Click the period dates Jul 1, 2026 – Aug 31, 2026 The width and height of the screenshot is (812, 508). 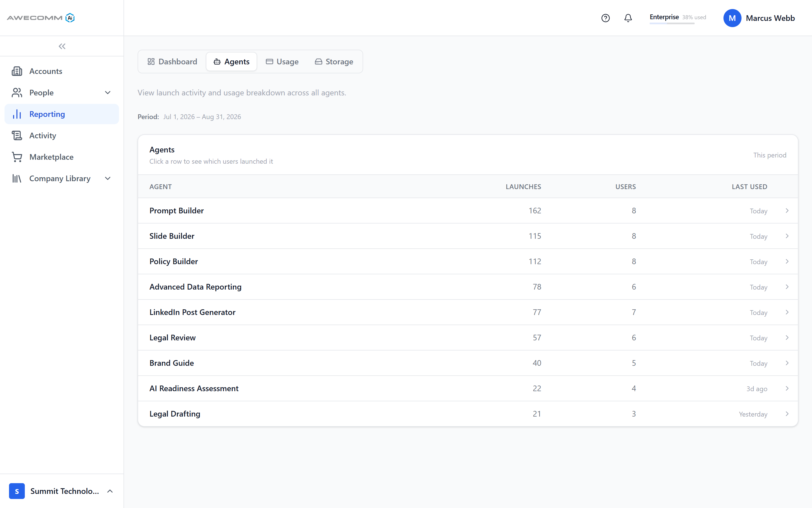click(x=202, y=117)
